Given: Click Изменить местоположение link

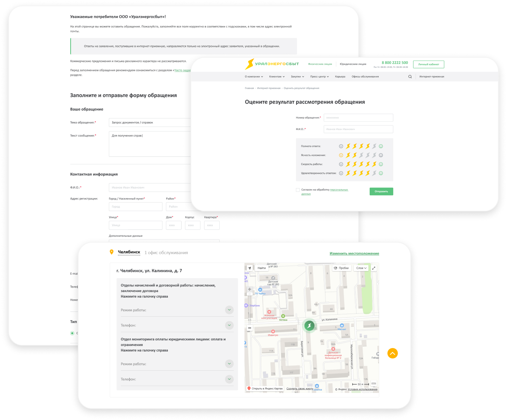Looking at the screenshot, I should click(x=354, y=253).
